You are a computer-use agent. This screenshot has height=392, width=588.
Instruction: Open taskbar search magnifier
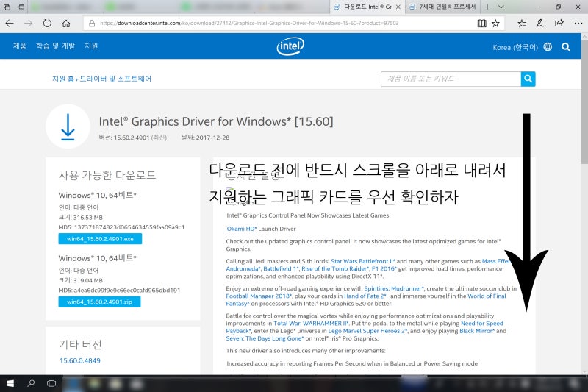[31, 383]
